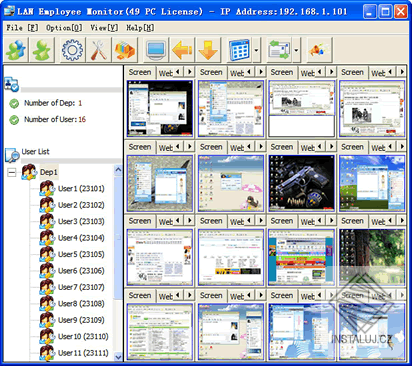Click the user icon beside User7 (23107)

[47, 287]
